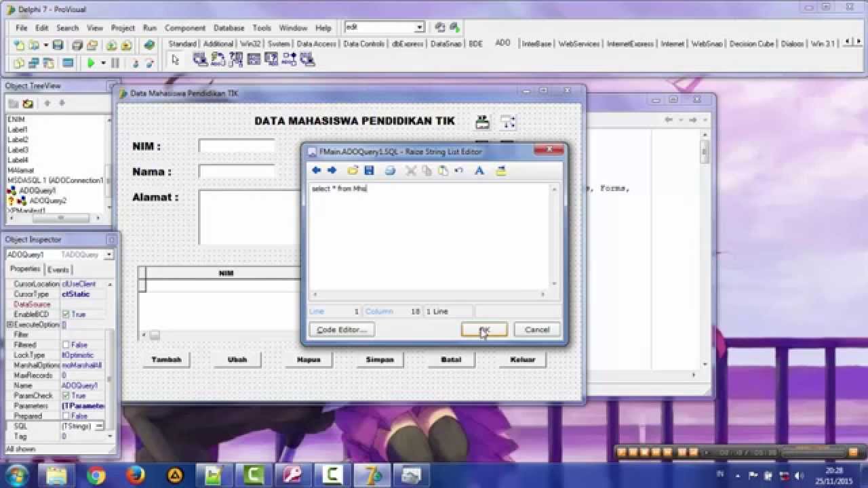Screen dimensions: 868x488
Task: Click the Save icon in Delphi toolbar
Action: click(58, 45)
